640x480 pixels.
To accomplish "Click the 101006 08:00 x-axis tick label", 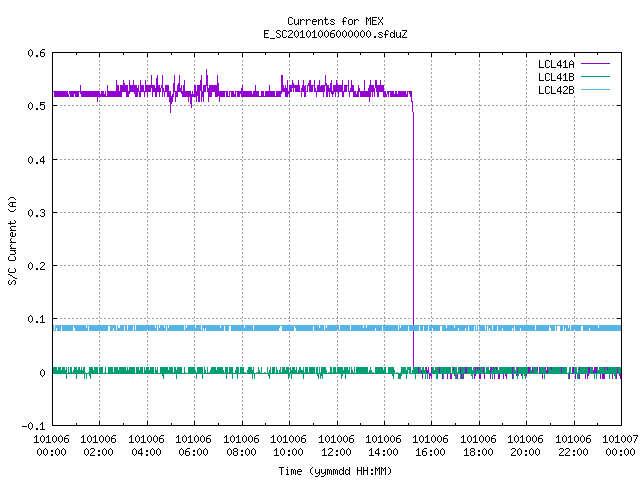I will [x=241, y=446].
